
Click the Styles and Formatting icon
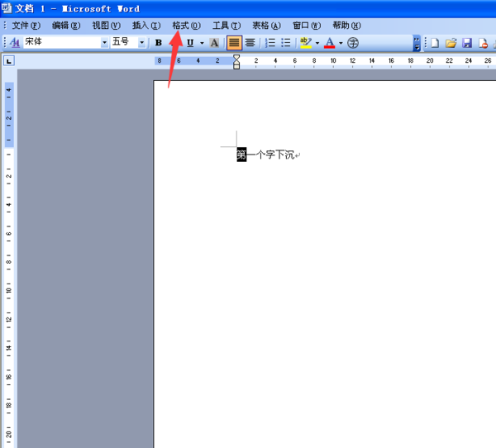click(15, 42)
